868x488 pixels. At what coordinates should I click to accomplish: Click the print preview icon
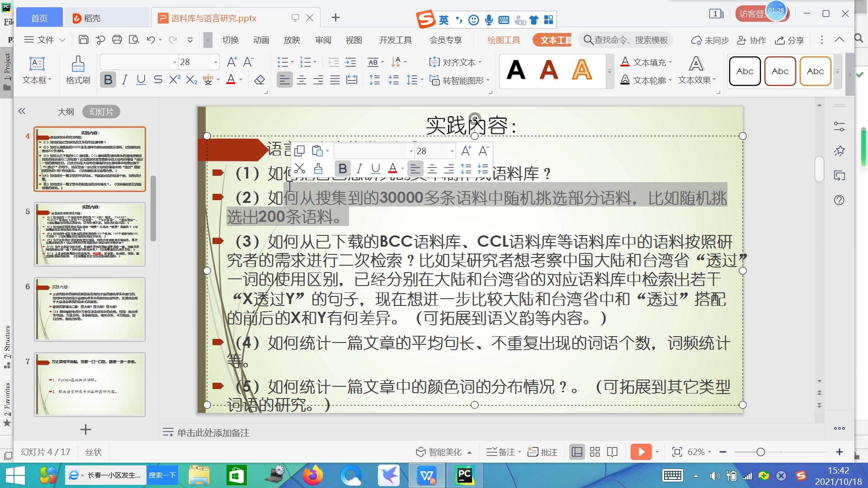[x=134, y=40]
